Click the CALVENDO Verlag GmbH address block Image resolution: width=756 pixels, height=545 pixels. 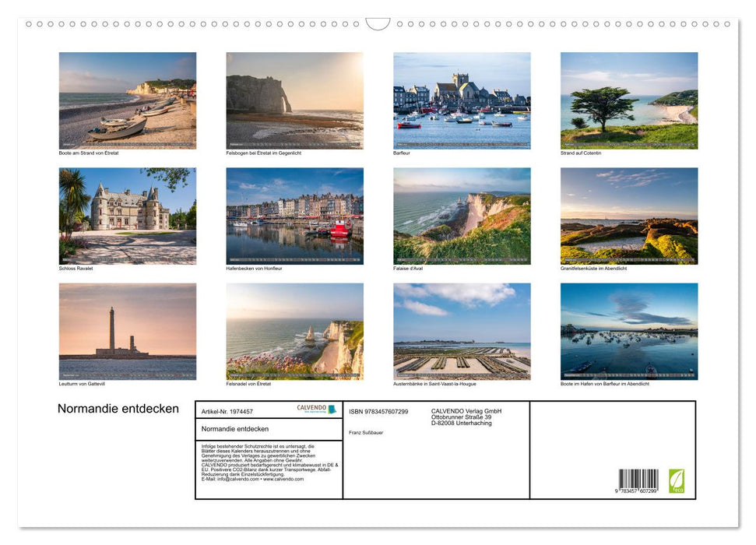tap(467, 416)
